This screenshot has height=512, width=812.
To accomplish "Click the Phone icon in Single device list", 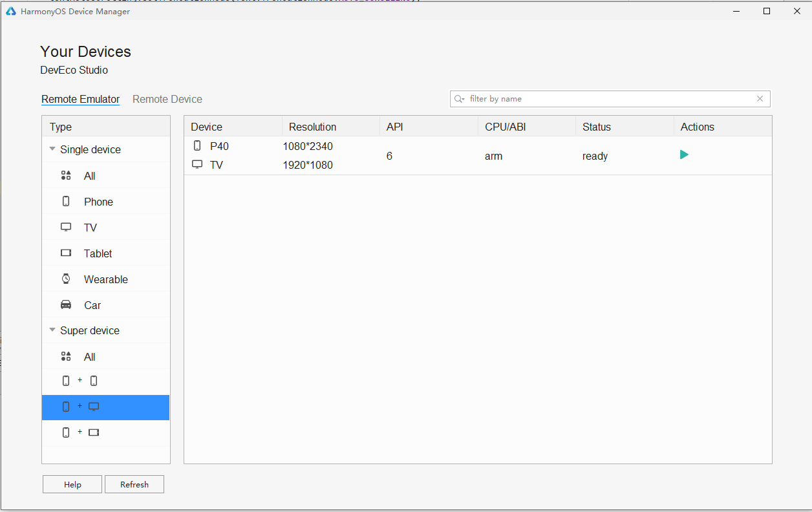I will click(x=66, y=201).
